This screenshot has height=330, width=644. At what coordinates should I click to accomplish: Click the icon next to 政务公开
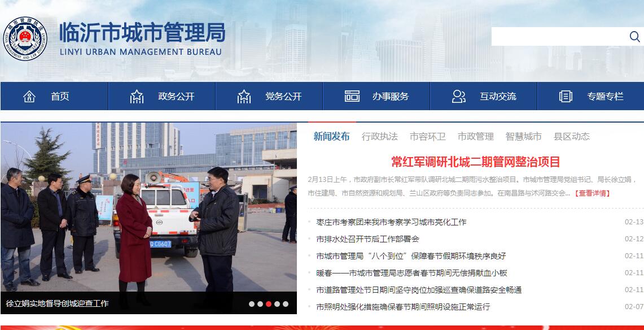pyautogui.click(x=137, y=97)
